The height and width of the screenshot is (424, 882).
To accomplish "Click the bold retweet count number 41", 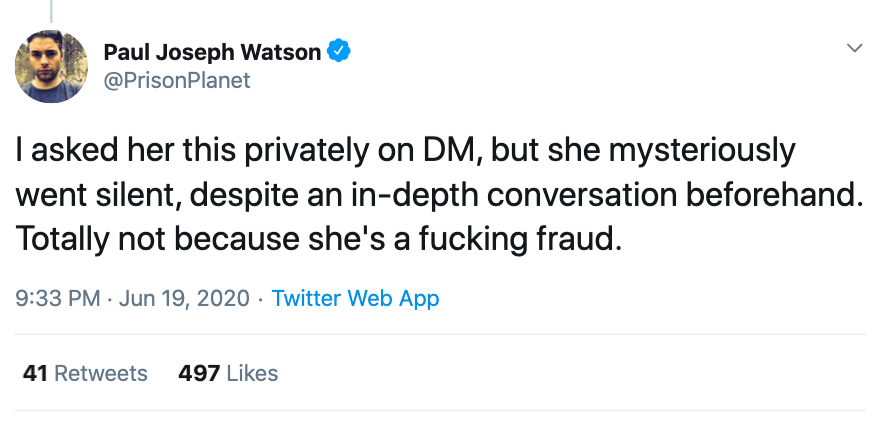I will point(35,373).
